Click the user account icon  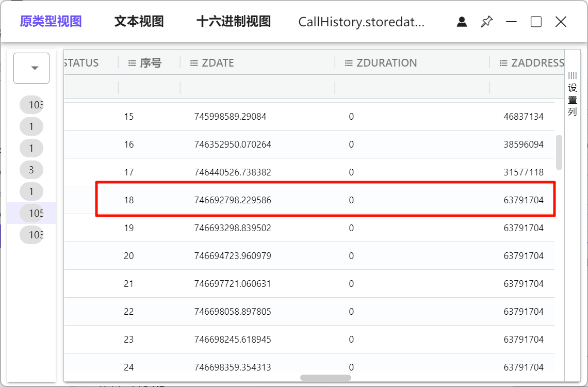pos(462,22)
